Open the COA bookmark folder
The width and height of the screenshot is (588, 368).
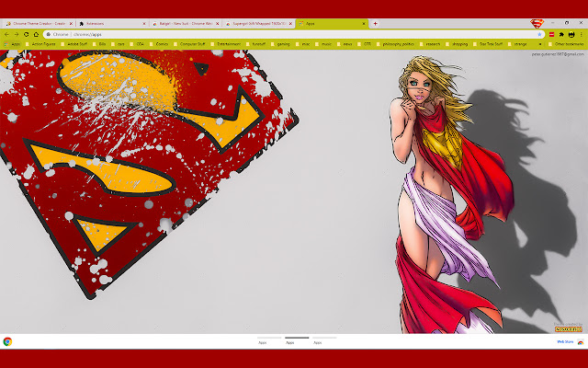point(137,44)
